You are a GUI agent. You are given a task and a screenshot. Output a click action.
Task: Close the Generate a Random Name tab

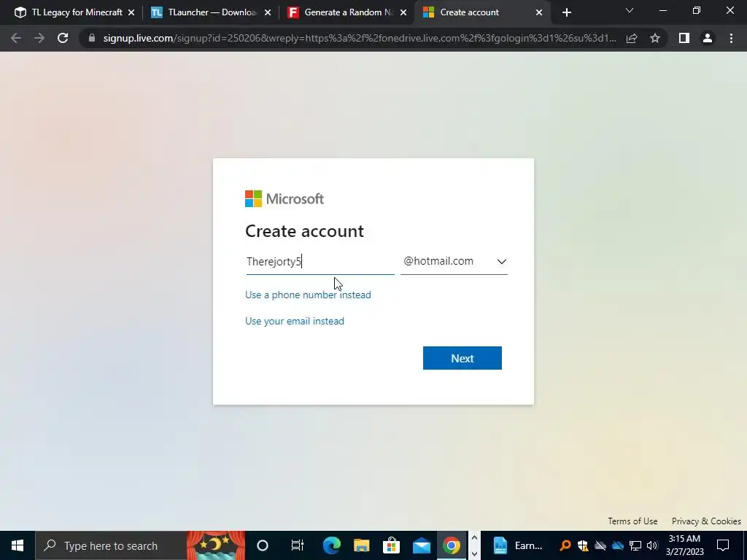[403, 12]
